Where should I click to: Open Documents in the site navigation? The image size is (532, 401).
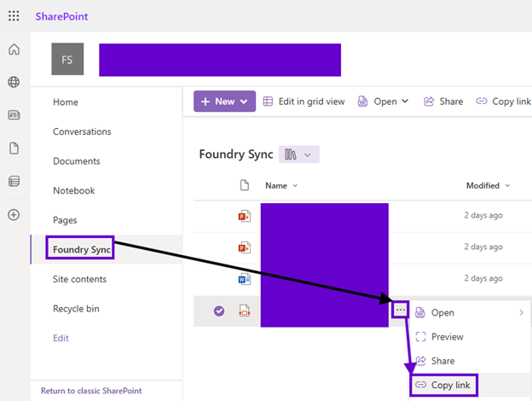click(x=77, y=161)
